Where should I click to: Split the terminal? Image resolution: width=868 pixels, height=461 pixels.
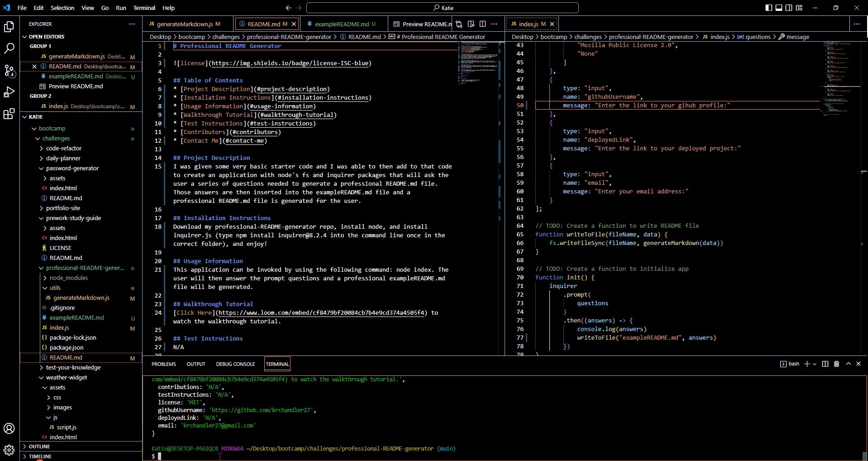(825, 364)
